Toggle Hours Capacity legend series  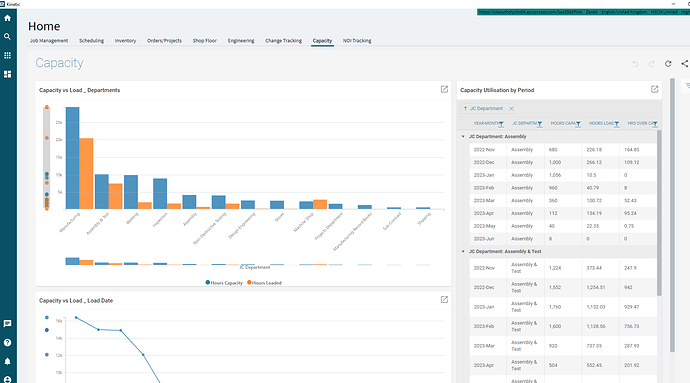[224, 283]
